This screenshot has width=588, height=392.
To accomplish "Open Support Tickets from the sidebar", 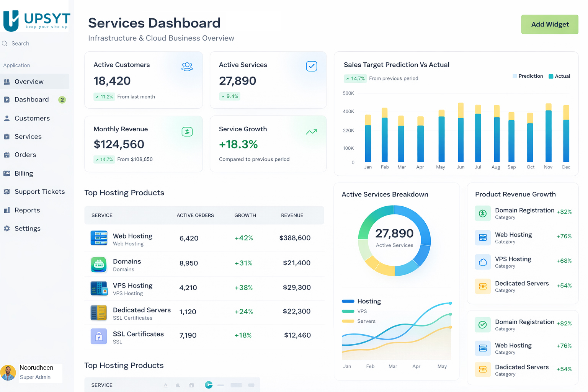I will point(39,191).
